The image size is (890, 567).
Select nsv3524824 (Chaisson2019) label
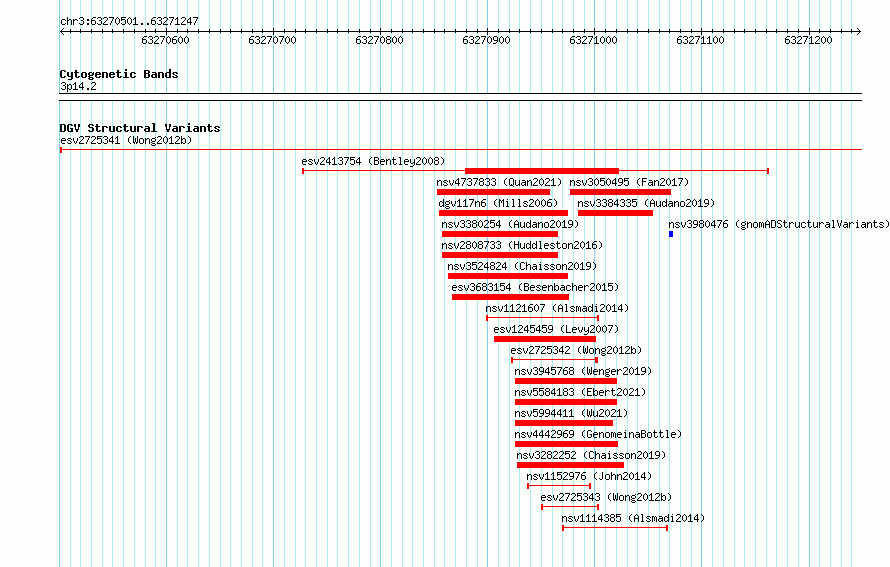click(x=522, y=266)
